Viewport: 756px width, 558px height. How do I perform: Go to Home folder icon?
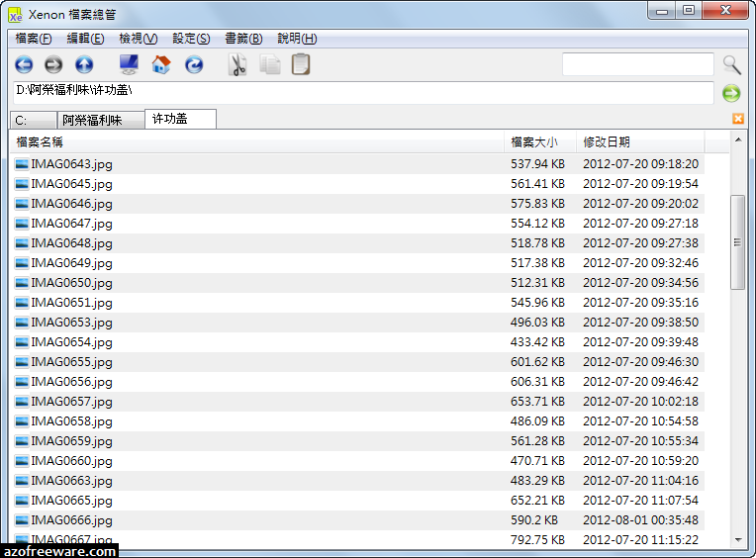point(161,64)
